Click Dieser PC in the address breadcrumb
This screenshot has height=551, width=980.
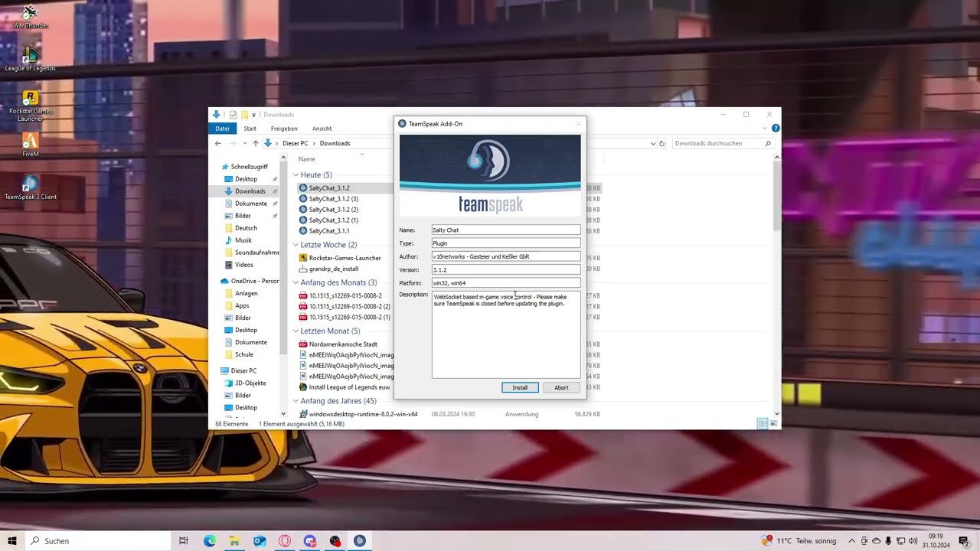click(295, 143)
